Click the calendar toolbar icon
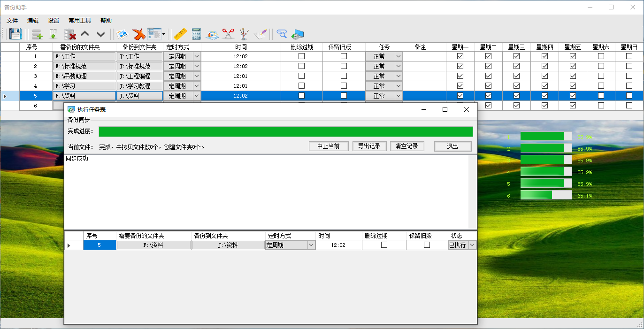Image resolution: width=644 pixels, height=329 pixels. (212, 34)
